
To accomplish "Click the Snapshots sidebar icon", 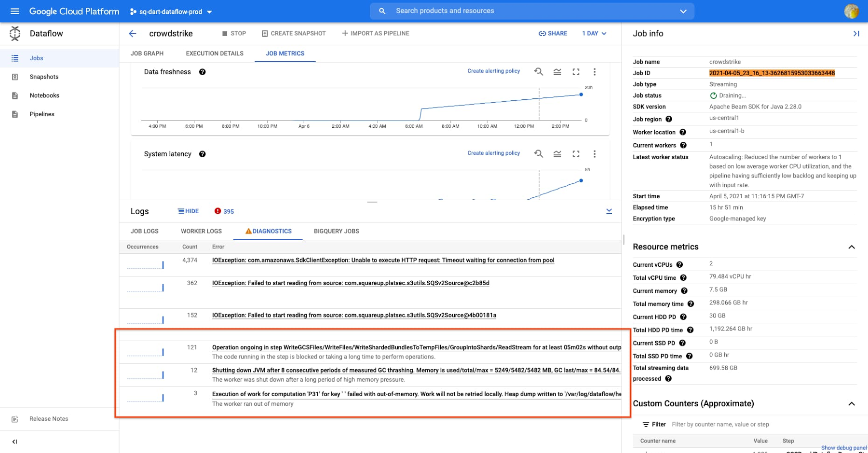I will tap(15, 77).
